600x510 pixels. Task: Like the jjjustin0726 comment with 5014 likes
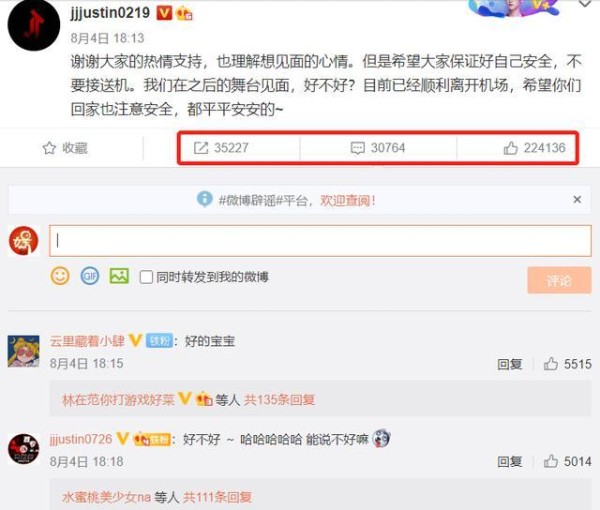click(551, 461)
